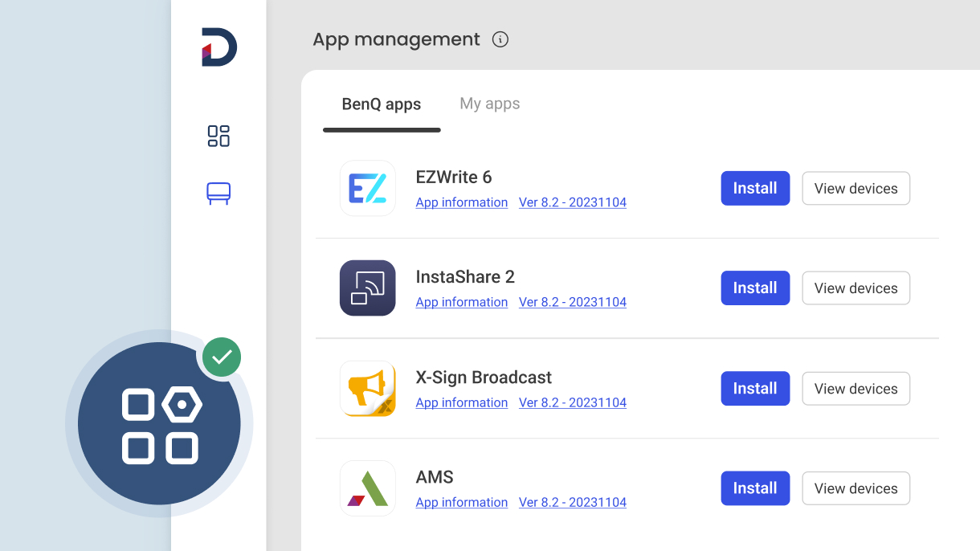Select the BenQ apps tab
The width and height of the screenshot is (980, 551).
click(x=381, y=103)
